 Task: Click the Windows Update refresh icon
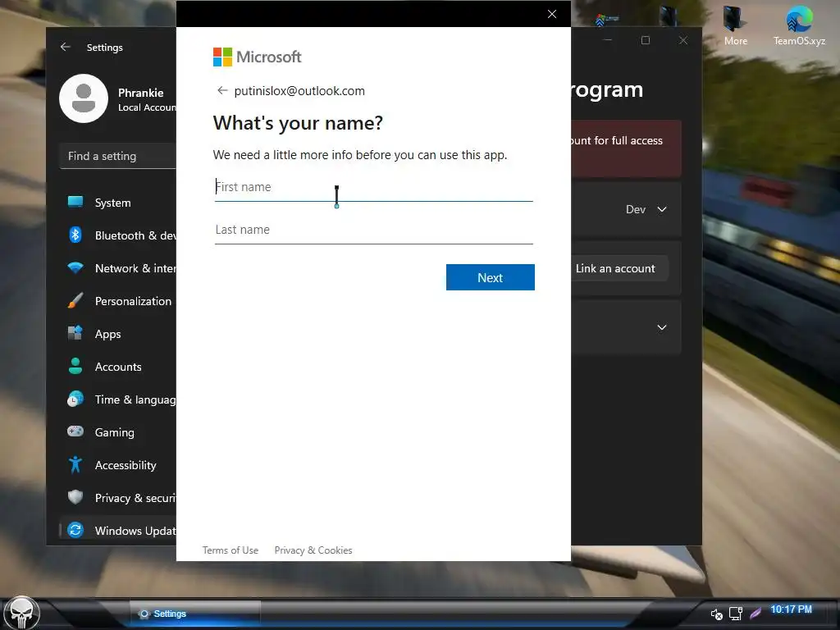point(75,530)
